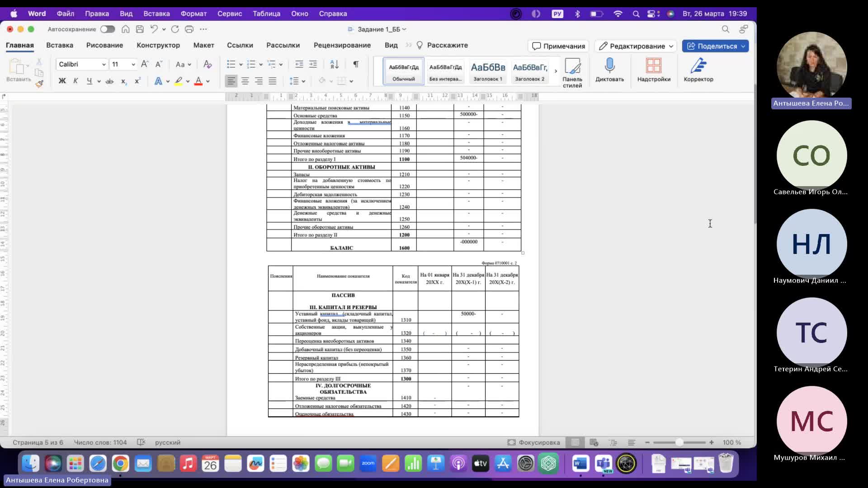The image size is (868, 488).
Task: Redo action with the circular arrow icon
Action: (175, 29)
